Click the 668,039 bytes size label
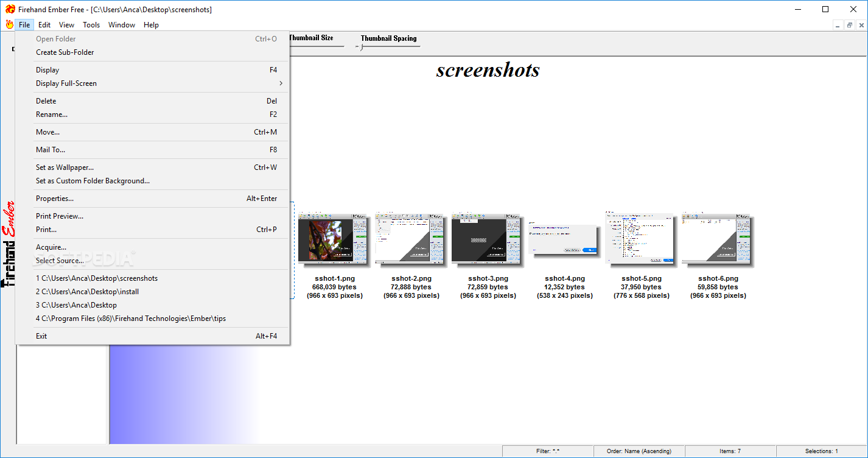The width and height of the screenshot is (868, 458). (335, 287)
